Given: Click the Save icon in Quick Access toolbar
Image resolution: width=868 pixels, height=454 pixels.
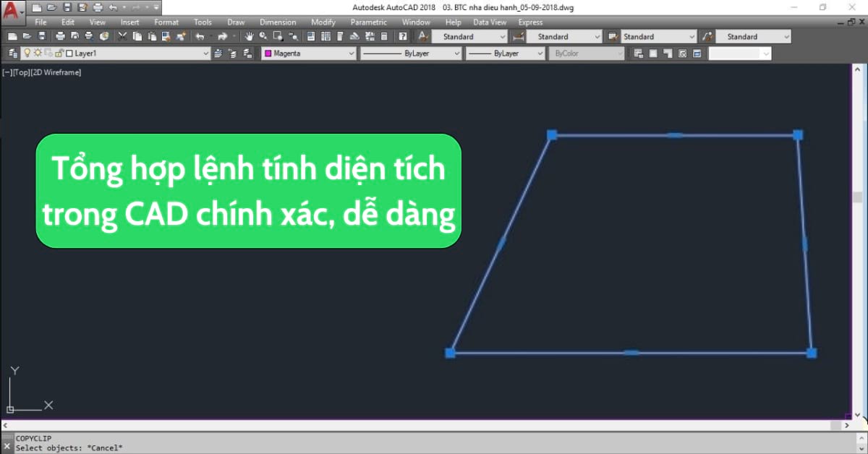Looking at the screenshot, I should click(x=67, y=7).
